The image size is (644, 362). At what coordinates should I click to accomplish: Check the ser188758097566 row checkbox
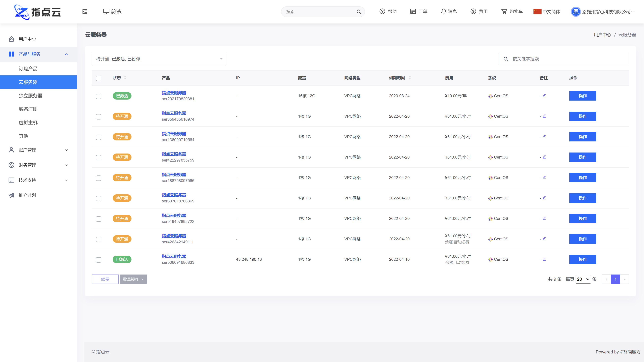pos(98,178)
